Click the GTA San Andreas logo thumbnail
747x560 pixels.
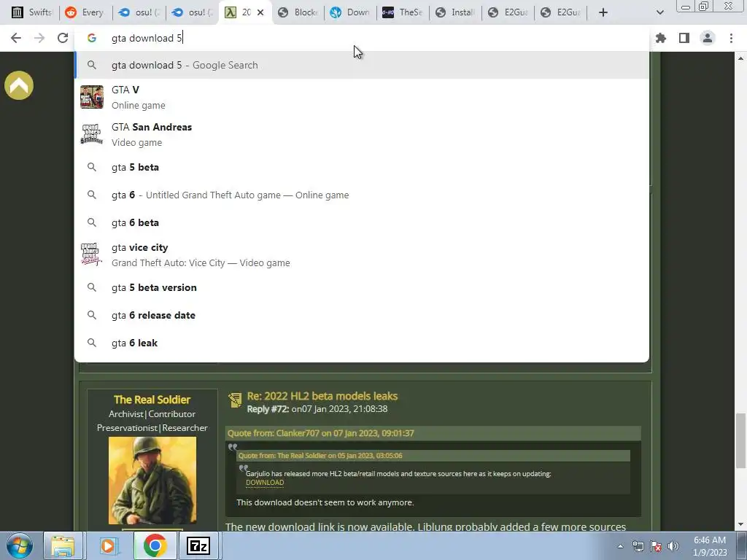pos(91,134)
